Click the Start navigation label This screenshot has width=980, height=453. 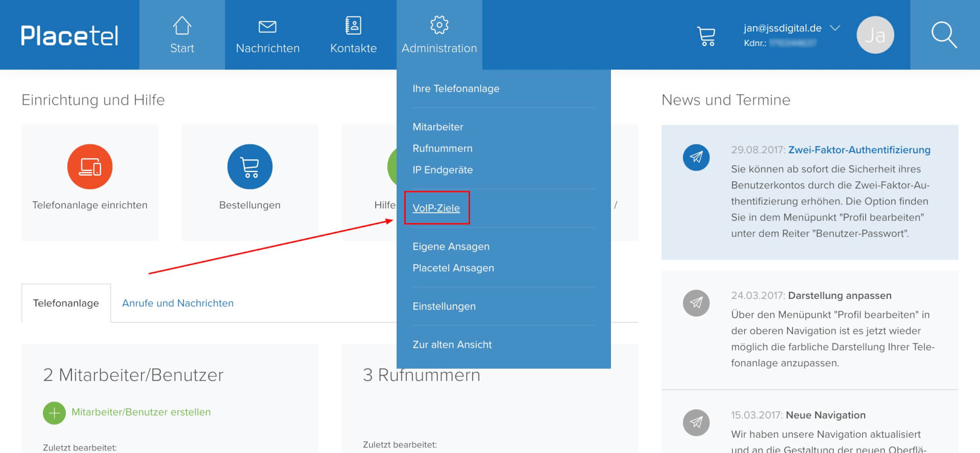point(182,48)
